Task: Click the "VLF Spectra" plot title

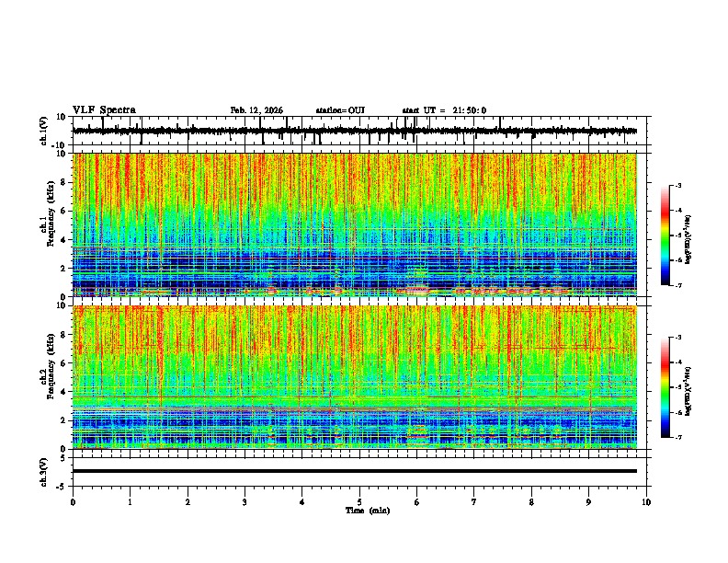Action: (104, 110)
